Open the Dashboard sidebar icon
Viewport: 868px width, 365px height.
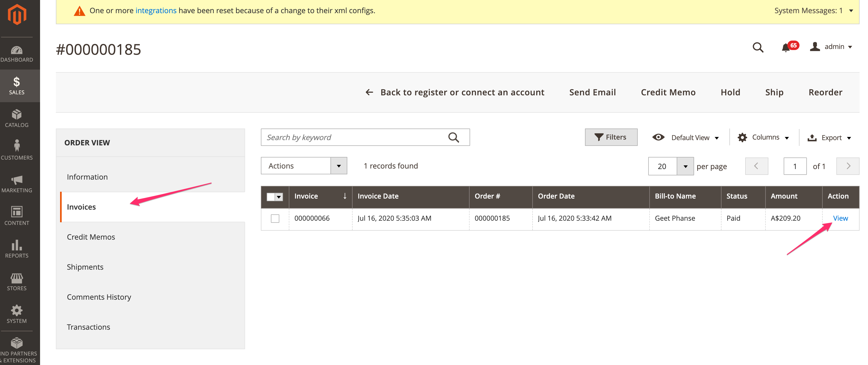[17, 53]
